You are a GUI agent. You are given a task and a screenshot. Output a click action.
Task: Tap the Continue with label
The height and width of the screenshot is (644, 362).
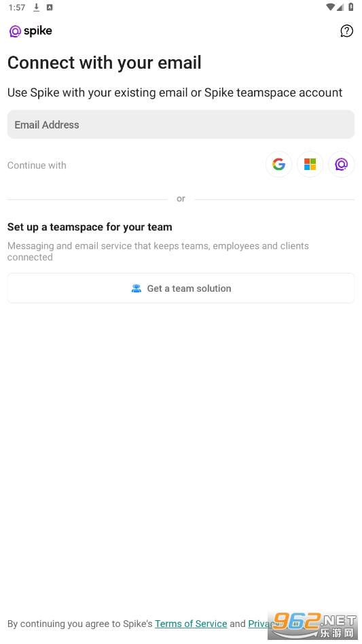pos(37,165)
